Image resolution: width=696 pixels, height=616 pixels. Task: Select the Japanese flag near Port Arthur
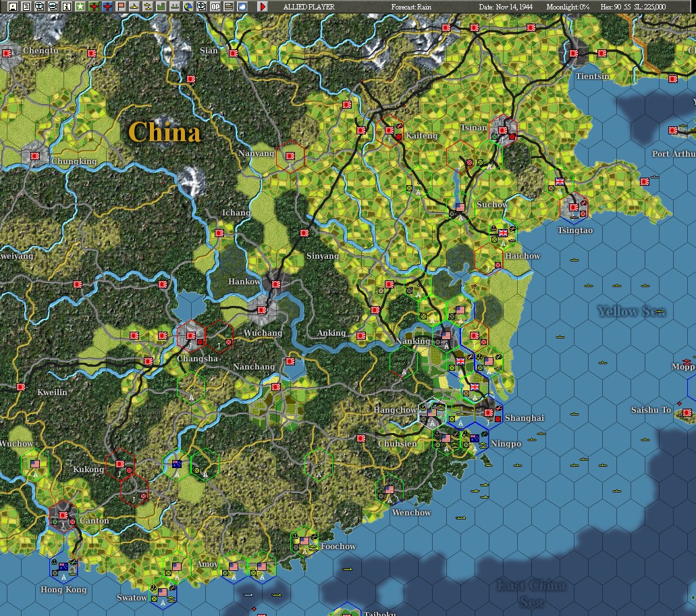[x=673, y=130]
